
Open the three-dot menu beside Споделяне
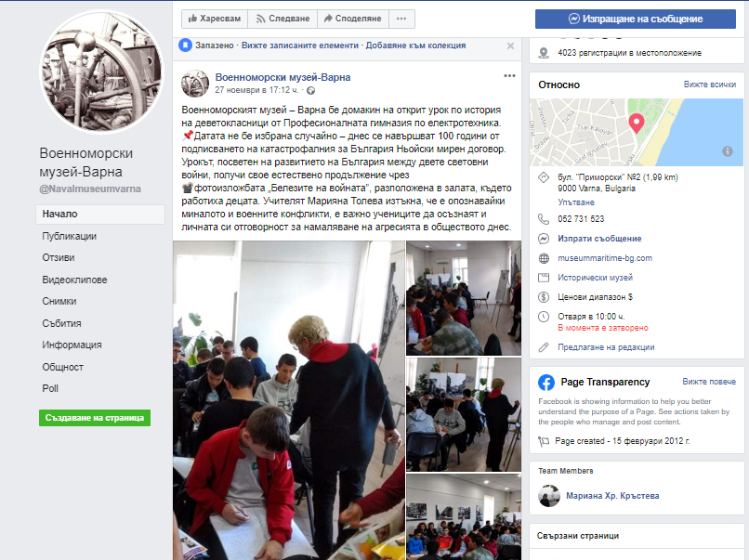point(401,19)
